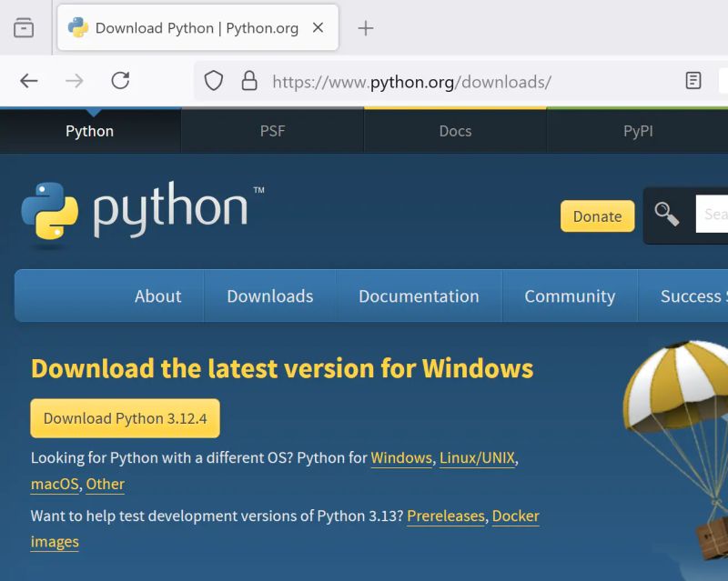Open the Prereleases link for Python 3.13
Screen dimensions: 728x581
tap(445, 516)
